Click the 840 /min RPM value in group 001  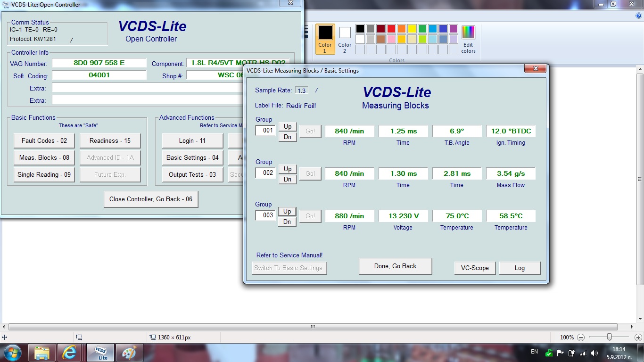point(349,131)
